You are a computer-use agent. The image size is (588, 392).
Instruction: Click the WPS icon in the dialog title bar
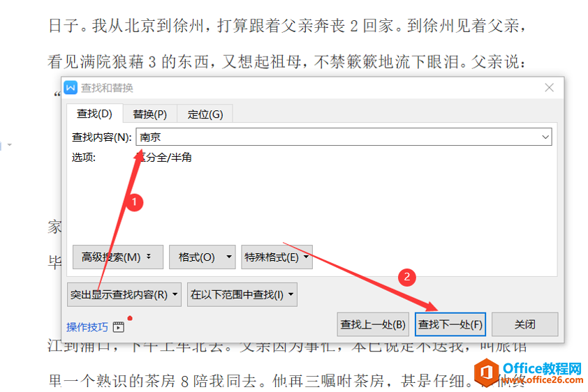click(71, 88)
